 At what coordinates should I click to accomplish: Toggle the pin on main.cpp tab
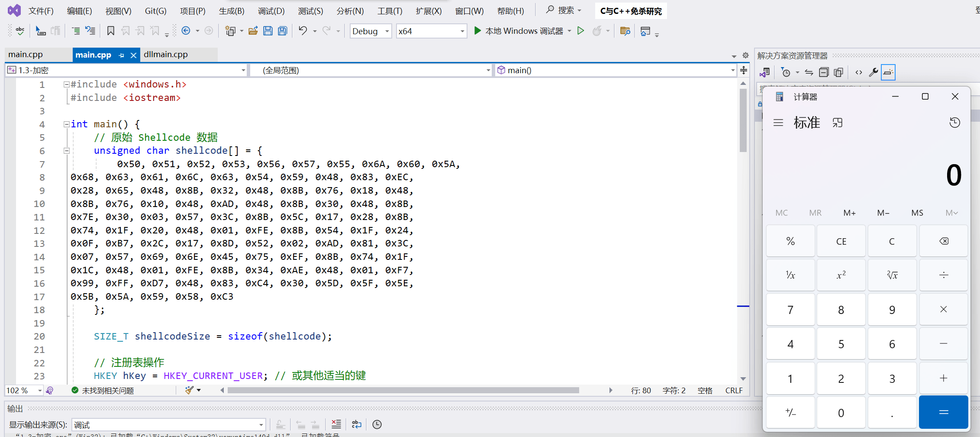click(x=122, y=55)
